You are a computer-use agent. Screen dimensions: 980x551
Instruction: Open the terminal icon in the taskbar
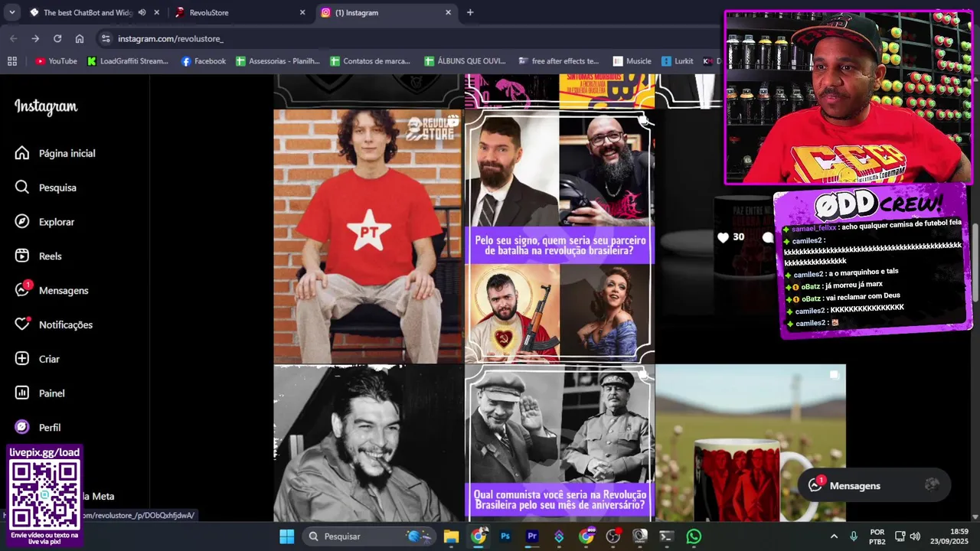pos(667,536)
